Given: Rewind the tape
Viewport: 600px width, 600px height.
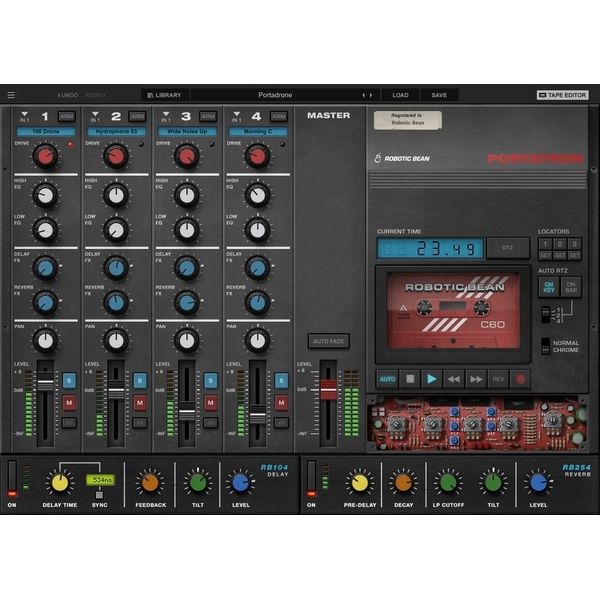Looking at the screenshot, I should pos(454,379).
